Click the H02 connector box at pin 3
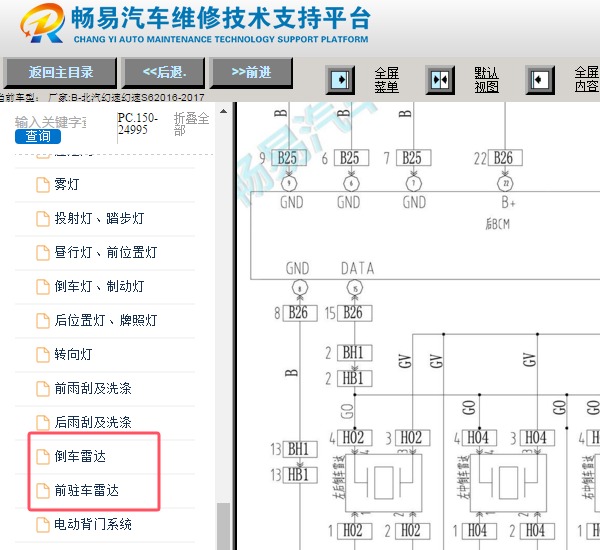The height and width of the screenshot is (550, 600). [x=412, y=438]
